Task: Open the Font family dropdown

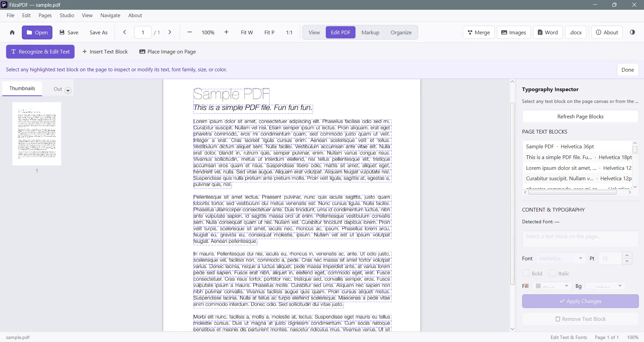Action: point(561,258)
